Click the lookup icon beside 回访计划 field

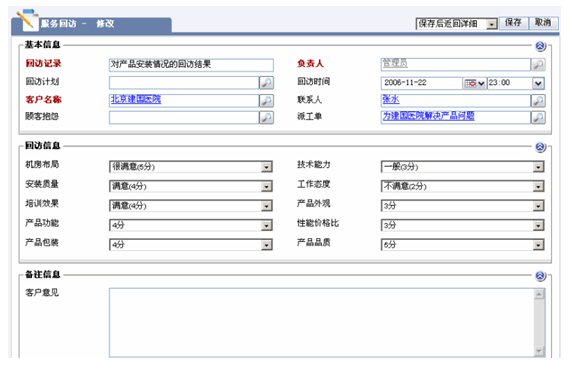[x=266, y=83]
